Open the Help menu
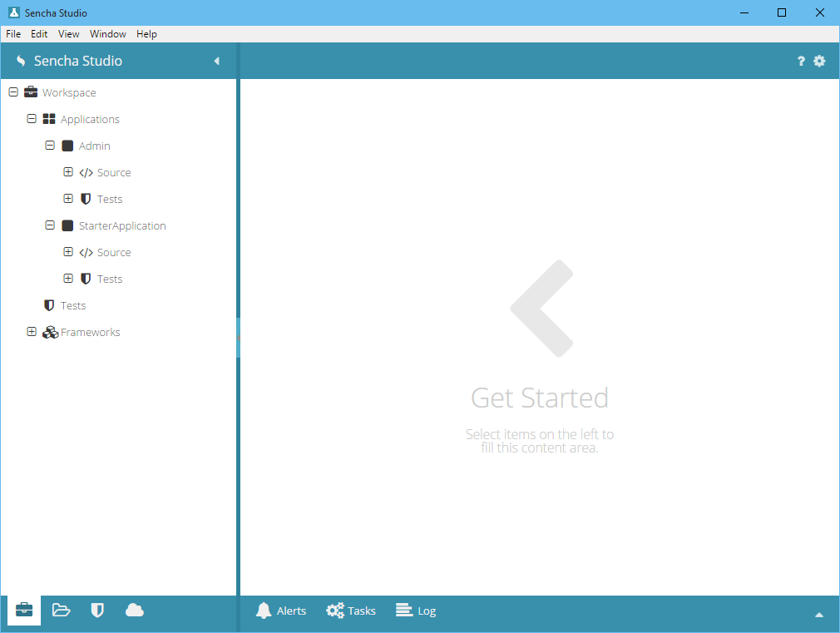 click(146, 34)
